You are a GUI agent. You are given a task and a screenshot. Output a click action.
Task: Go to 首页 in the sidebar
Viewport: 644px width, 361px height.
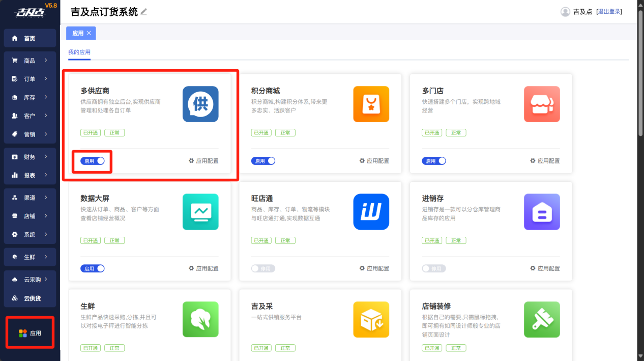[x=30, y=39]
